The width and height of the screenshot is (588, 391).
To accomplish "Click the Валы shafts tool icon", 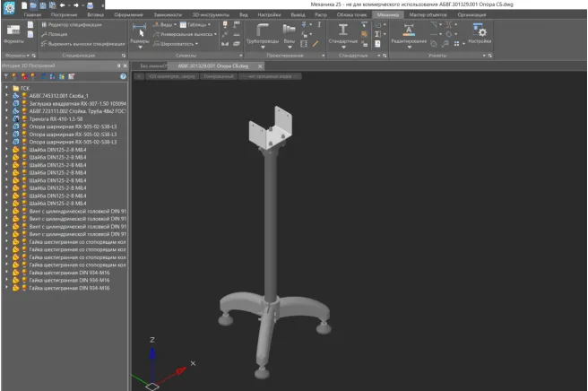I will [289, 30].
